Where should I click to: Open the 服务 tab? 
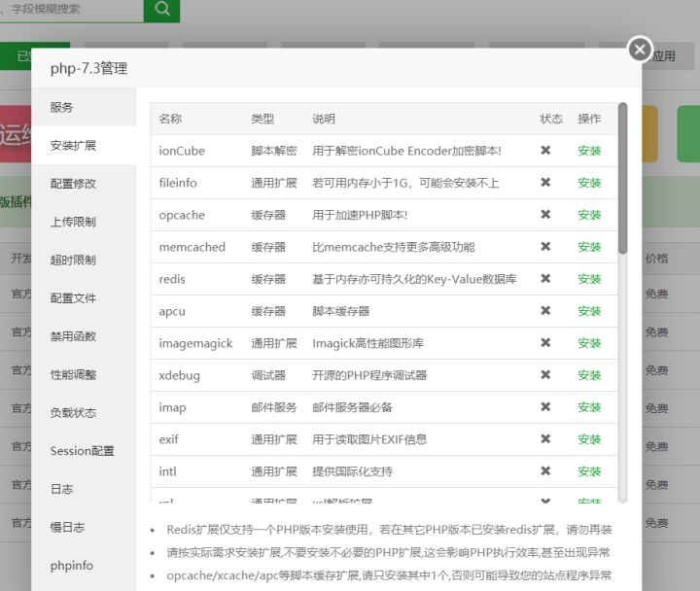coord(84,107)
